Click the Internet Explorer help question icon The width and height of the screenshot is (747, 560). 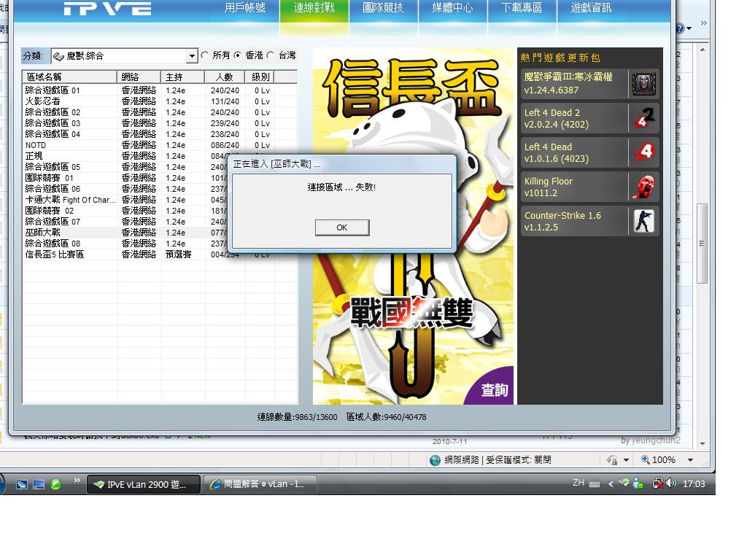click(x=679, y=28)
